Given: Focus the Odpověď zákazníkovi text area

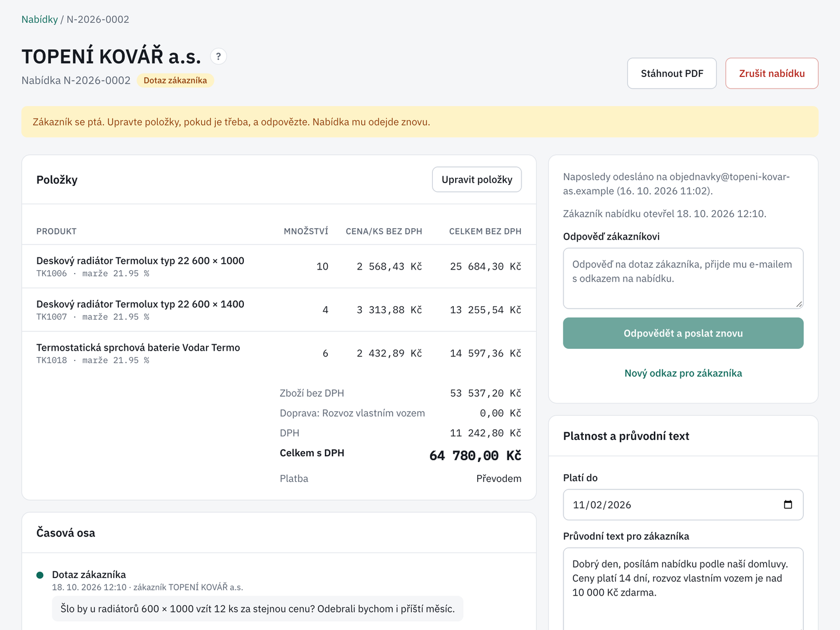Looking at the screenshot, I should pyautogui.click(x=683, y=278).
